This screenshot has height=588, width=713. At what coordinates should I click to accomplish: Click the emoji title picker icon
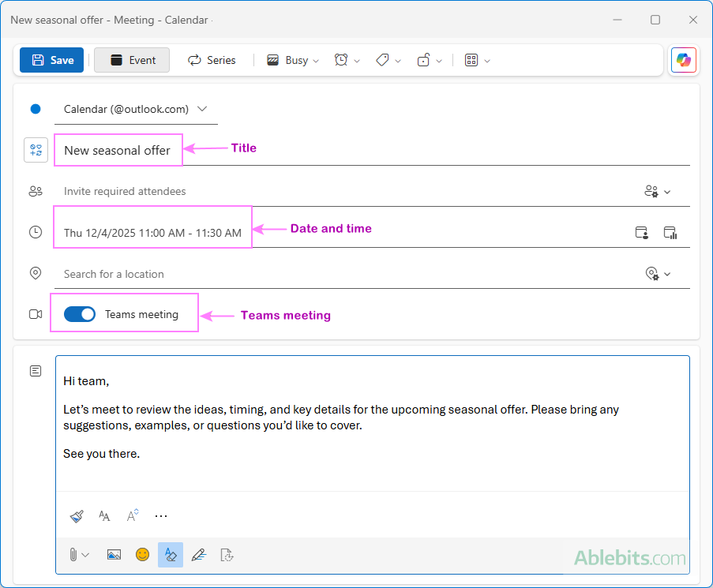pyautogui.click(x=36, y=150)
